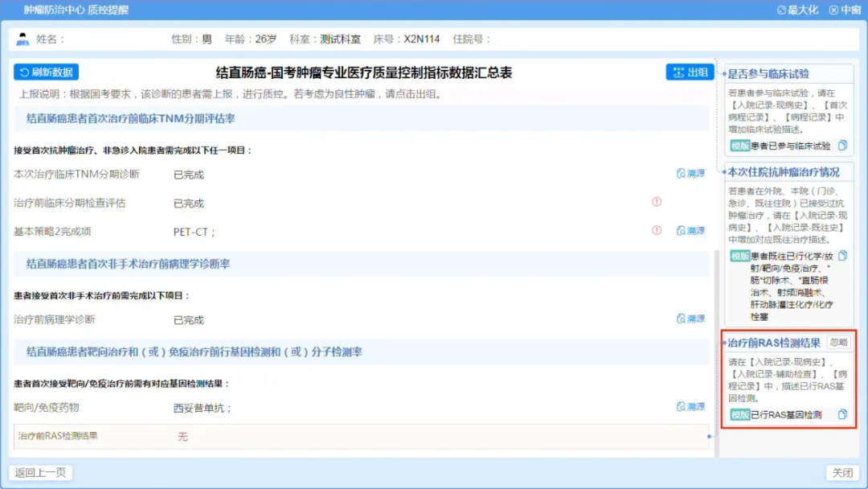Click section header about 基因检测和分子检测率
Image resolution: width=868 pixels, height=489 pixels.
[x=194, y=351]
